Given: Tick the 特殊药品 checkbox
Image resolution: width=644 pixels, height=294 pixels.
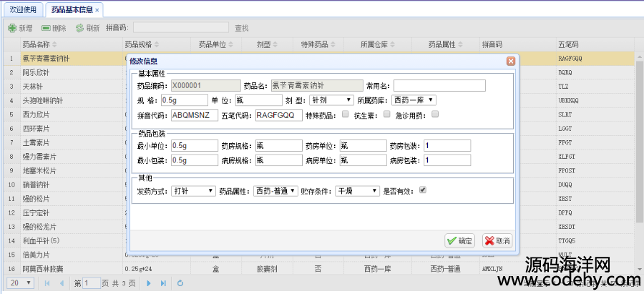Looking at the screenshot, I should pos(346,114).
